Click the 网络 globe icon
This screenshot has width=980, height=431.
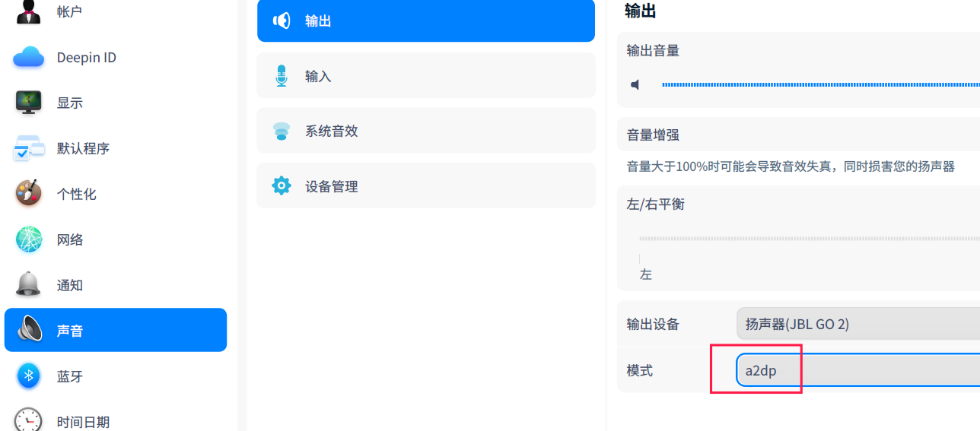pyautogui.click(x=29, y=239)
